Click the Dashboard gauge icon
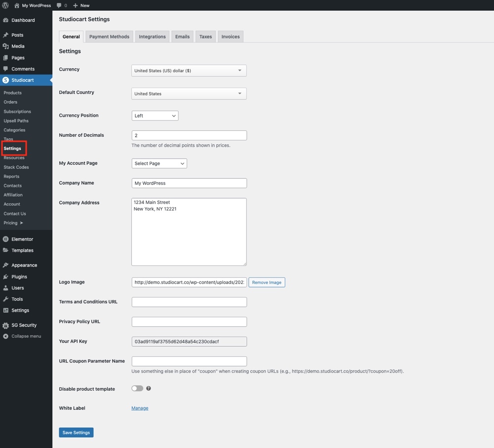 (5, 20)
